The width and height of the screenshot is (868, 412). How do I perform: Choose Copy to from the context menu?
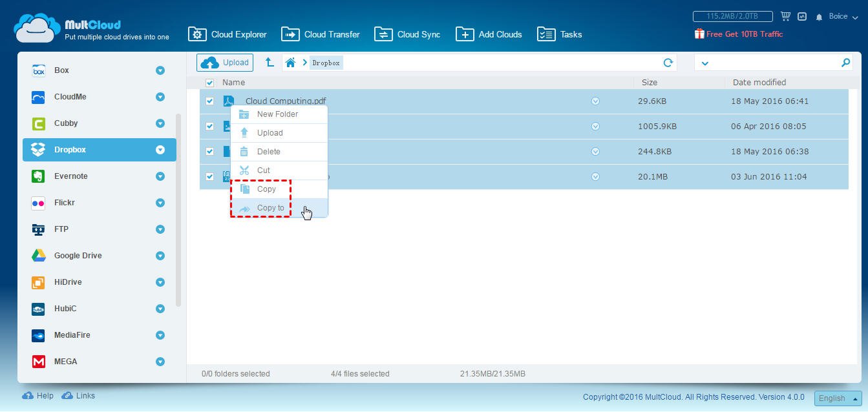[279, 208]
